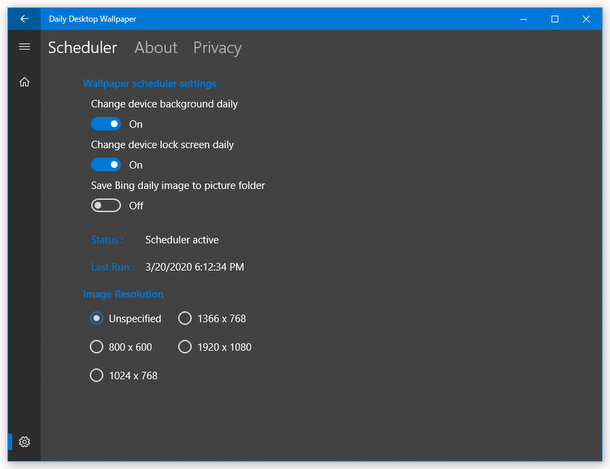Switch to the Privacy tab
610x469 pixels.
click(x=217, y=48)
